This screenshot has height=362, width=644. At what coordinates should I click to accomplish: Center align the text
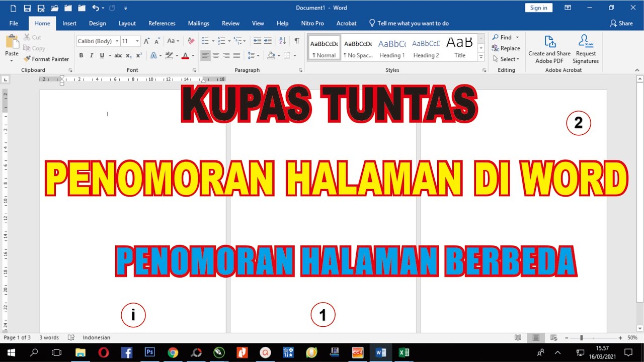coord(216,56)
